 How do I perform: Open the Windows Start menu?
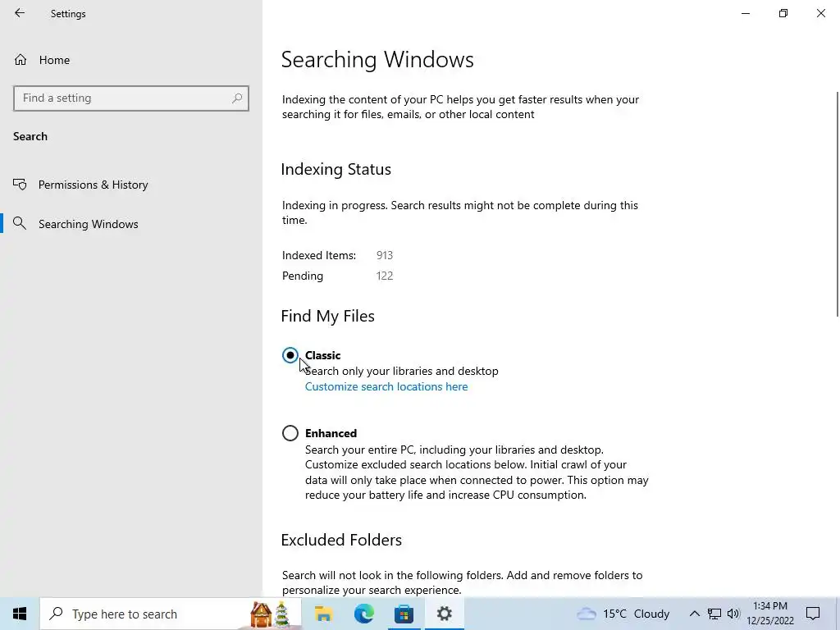20,614
